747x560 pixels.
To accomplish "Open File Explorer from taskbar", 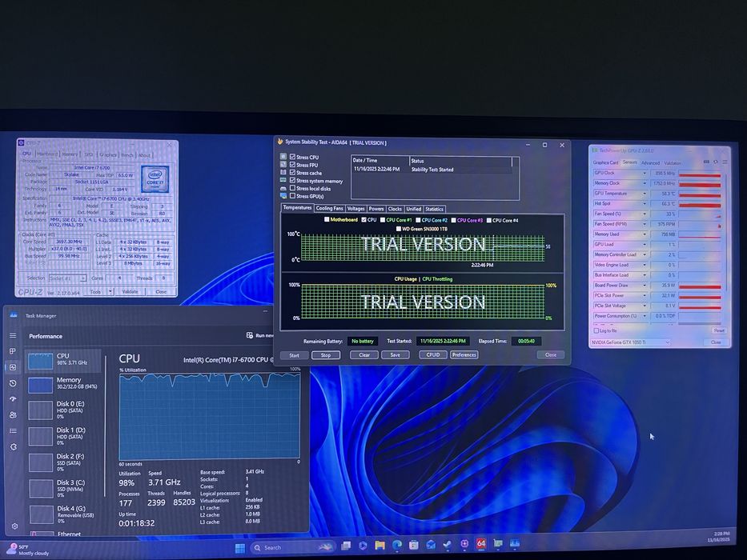I will click(x=380, y=546).
